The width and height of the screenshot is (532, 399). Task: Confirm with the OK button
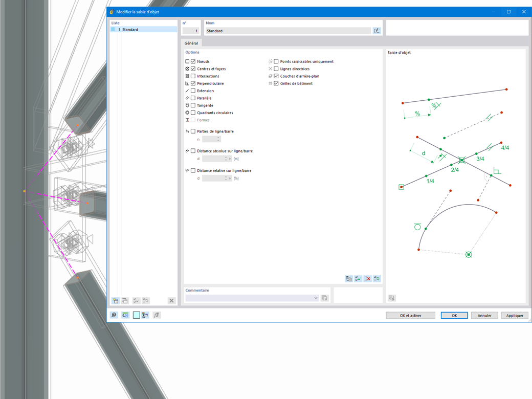click(454, 316)
